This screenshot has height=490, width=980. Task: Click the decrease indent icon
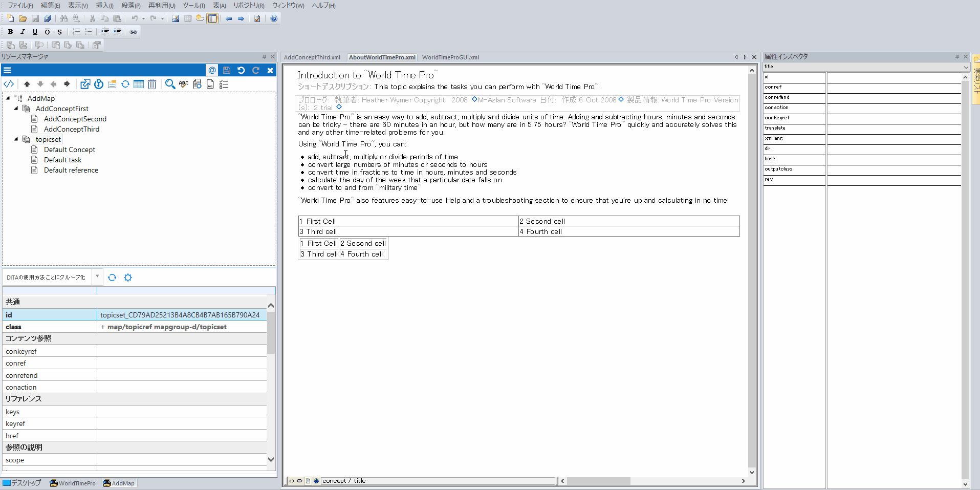pyautogui.click(x=105, y=32)
